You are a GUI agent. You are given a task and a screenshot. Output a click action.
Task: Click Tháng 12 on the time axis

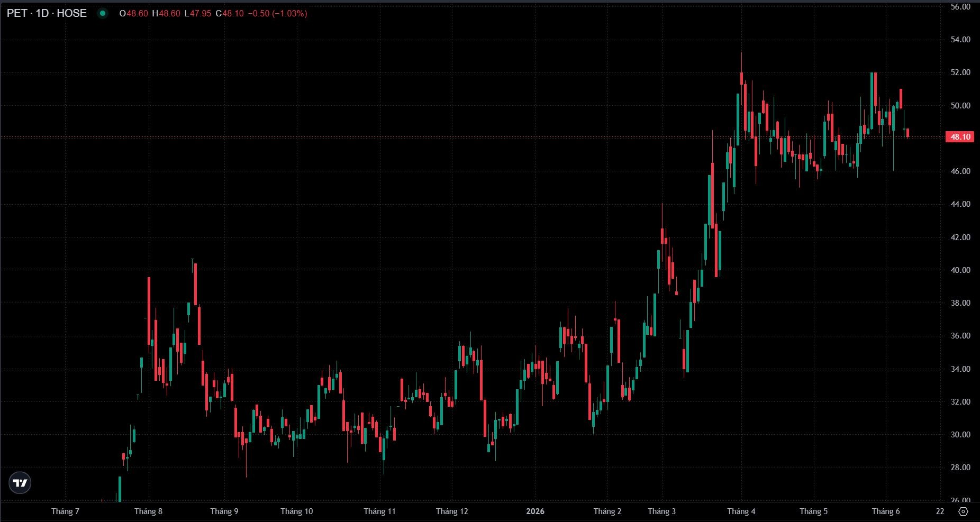coord(452,511)
